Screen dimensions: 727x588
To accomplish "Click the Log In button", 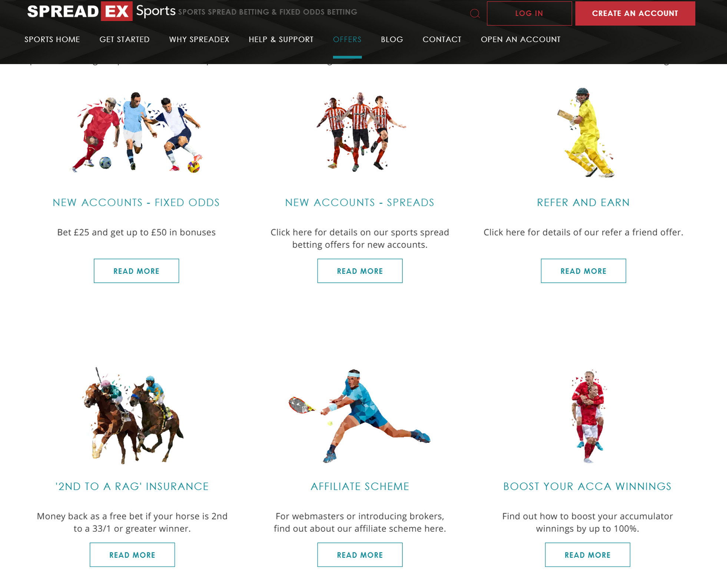I will pyautogui.click(x=529, y=13).
